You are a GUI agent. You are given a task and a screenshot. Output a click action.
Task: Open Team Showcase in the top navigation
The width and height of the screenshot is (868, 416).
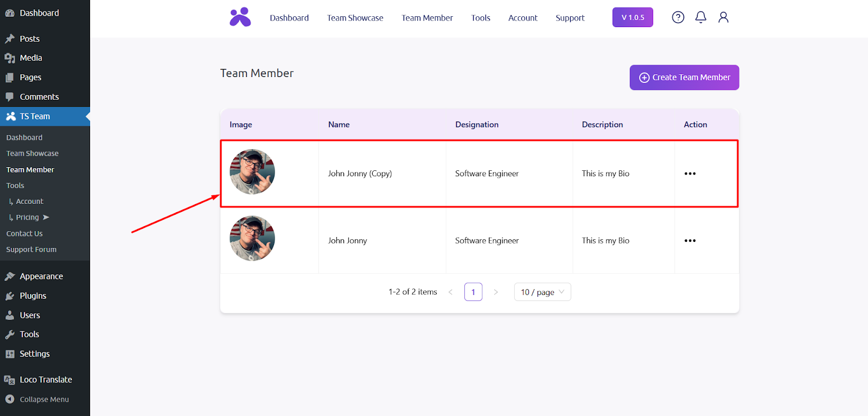tap(355, 18)
